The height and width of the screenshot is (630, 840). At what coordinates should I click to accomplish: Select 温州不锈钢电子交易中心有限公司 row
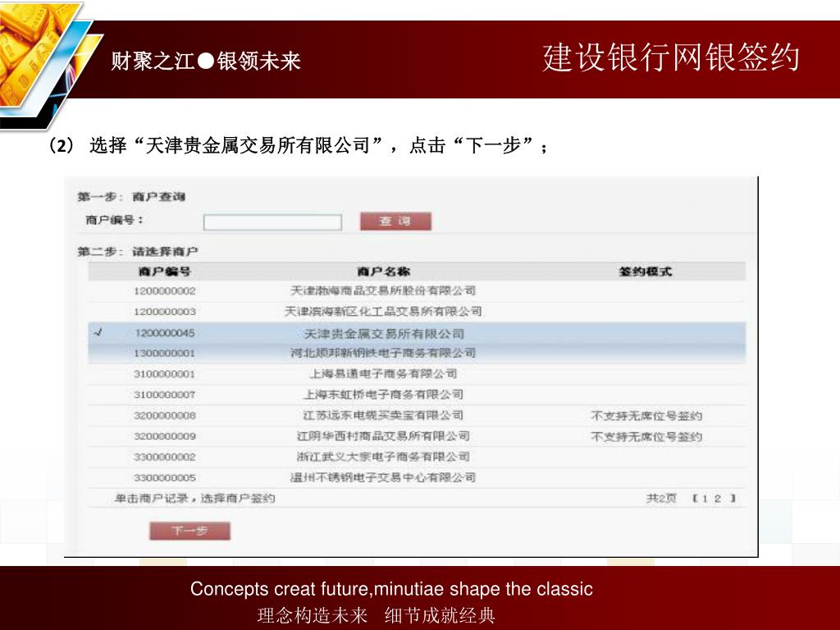pyautogui.click(x=417, y=478)
